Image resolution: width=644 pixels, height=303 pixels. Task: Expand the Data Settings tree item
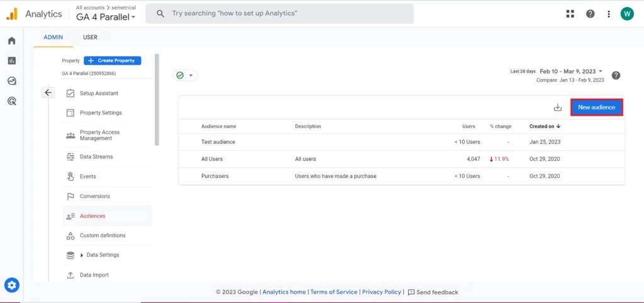click(x=82, y=255)
